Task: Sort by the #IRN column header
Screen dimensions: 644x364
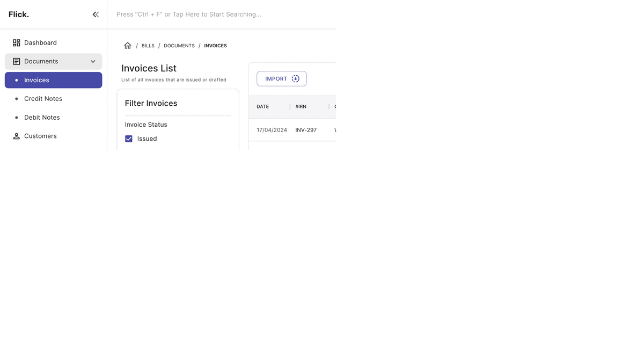Action: (x=301, y=107)
